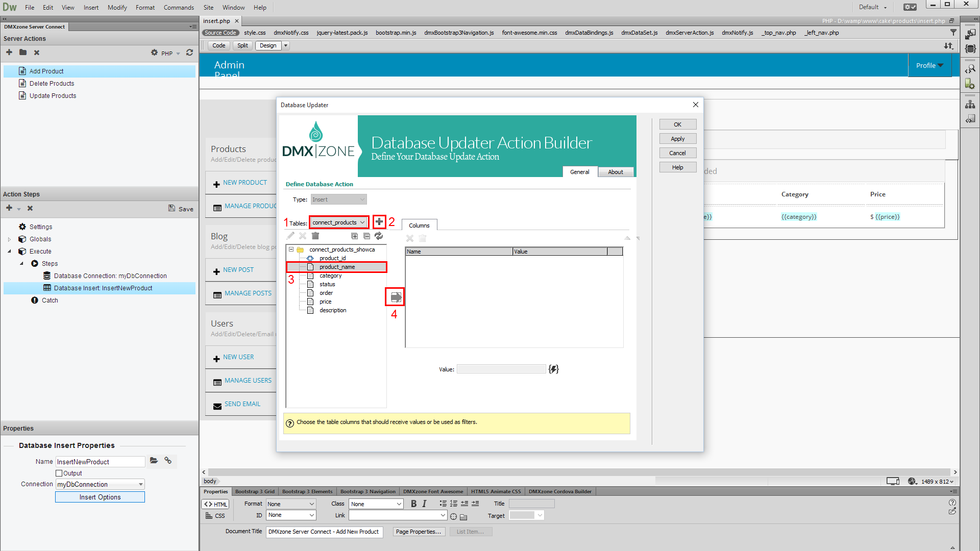Click the horizontal scrollbar of design view

(579, 472)
